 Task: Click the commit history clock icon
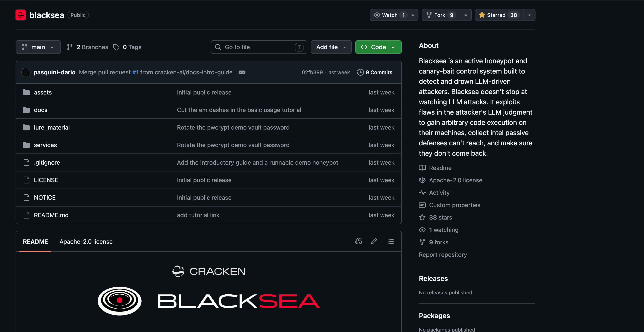click(360, 72)
